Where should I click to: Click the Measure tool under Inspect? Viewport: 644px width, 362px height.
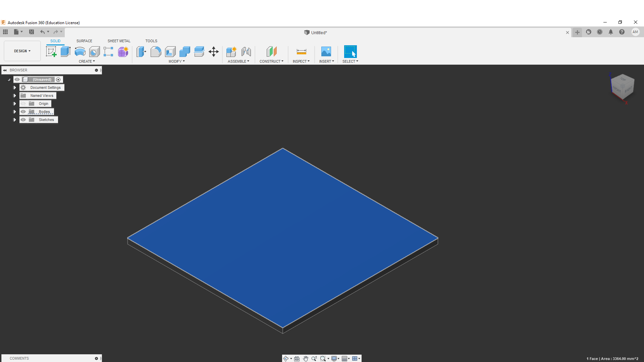[301, 52]
